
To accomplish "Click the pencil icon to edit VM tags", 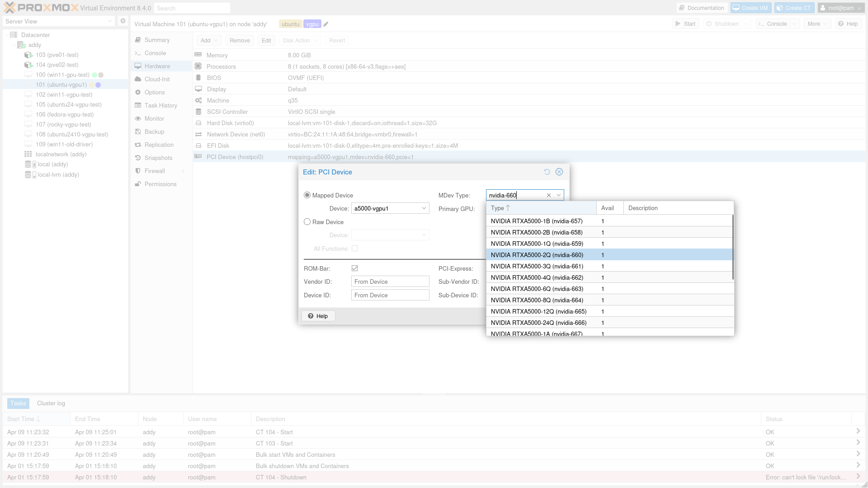I will (325, 24).
